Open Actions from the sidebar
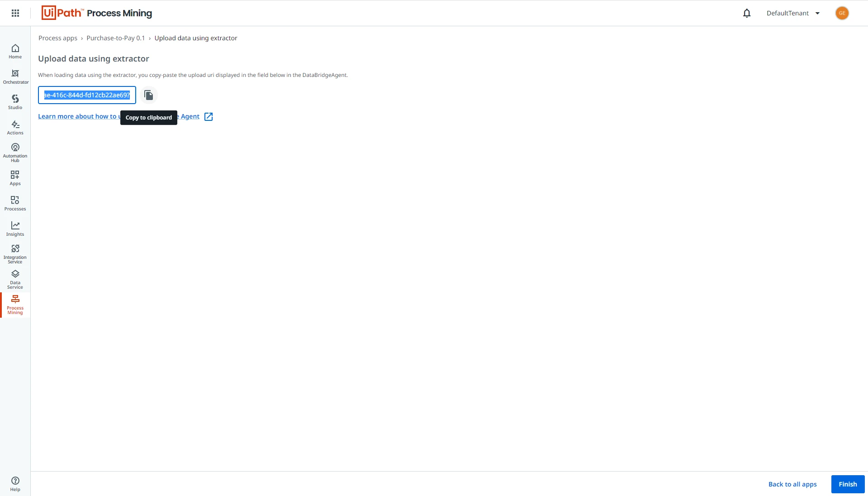868x496 pixels. 15,128
